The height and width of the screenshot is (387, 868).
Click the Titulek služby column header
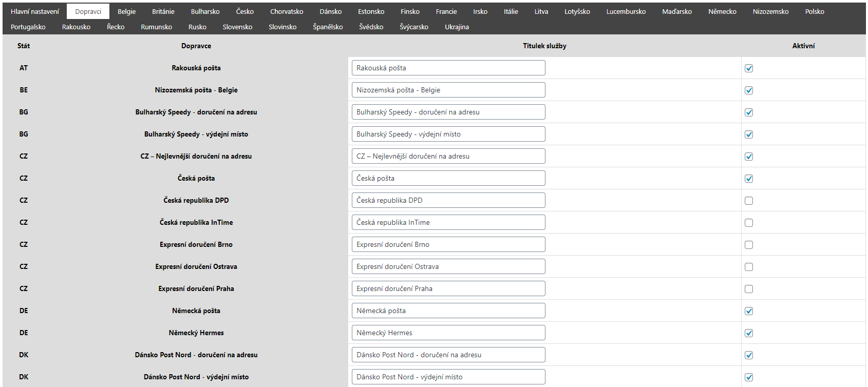(544, 46)
